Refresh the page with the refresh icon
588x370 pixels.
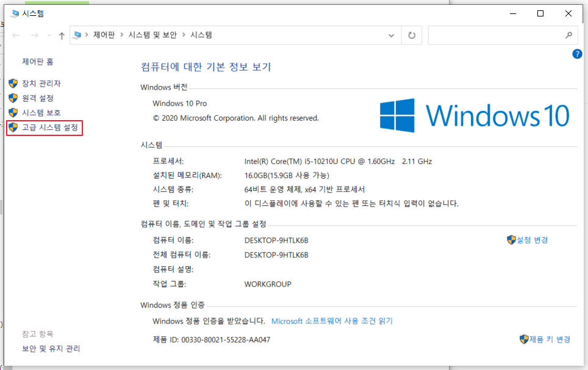(x=412, y=35)
